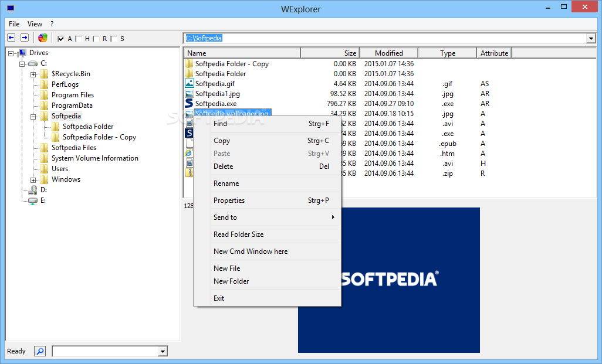This screenshot has height=364, width=602.
Task: Toggle the A attribute checkbox
Action: (x=60, y=39)
